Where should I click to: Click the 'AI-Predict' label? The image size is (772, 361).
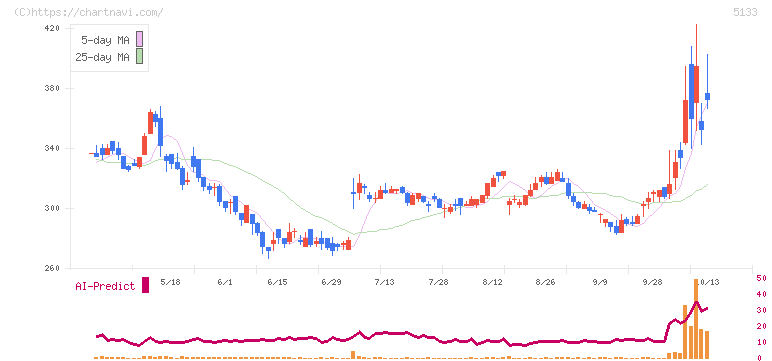[105, 286]
